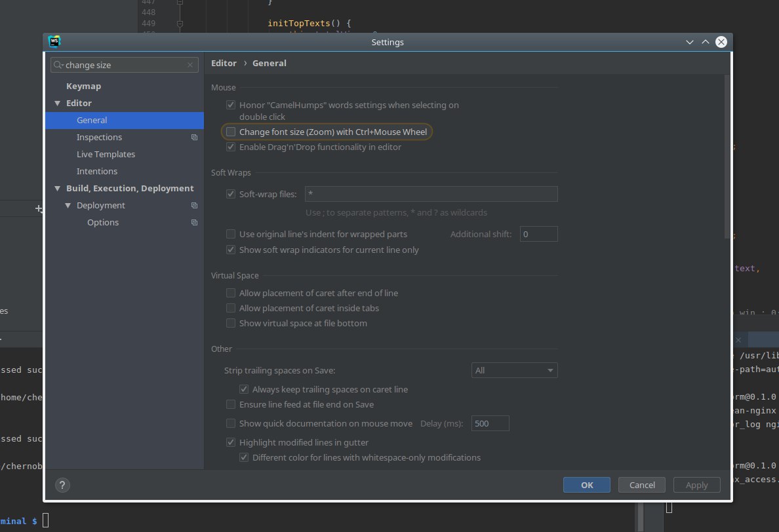Toggle Enable Drag'n'Drop functionality in editor
Screen dimensions: 779x532
coord(231,147)
